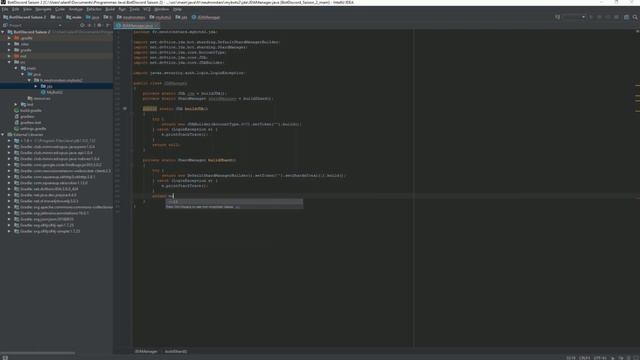Click the Build project hammer icon
The width and height of the screenshot is (640, 360).
557,17
